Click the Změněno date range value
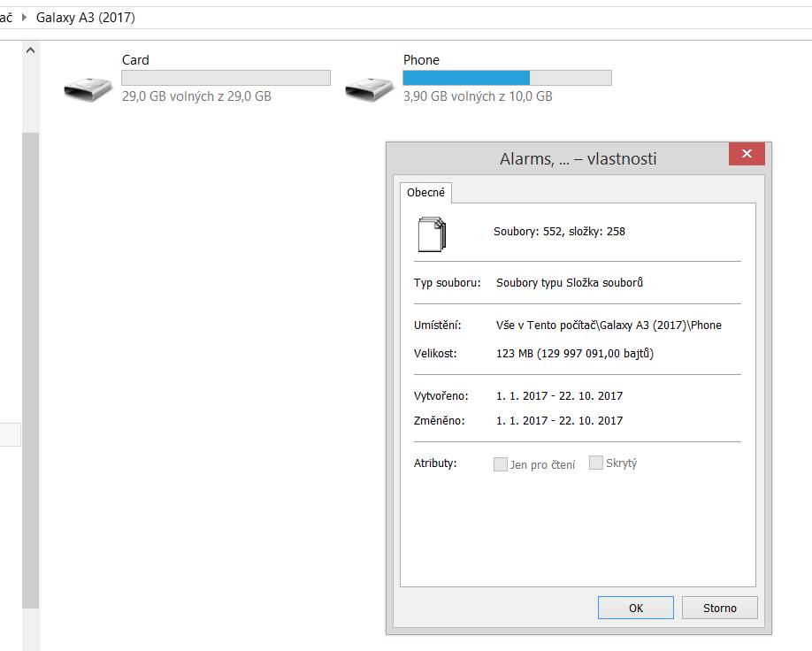Viewport: 812px width, 651px height. (559, 420)
